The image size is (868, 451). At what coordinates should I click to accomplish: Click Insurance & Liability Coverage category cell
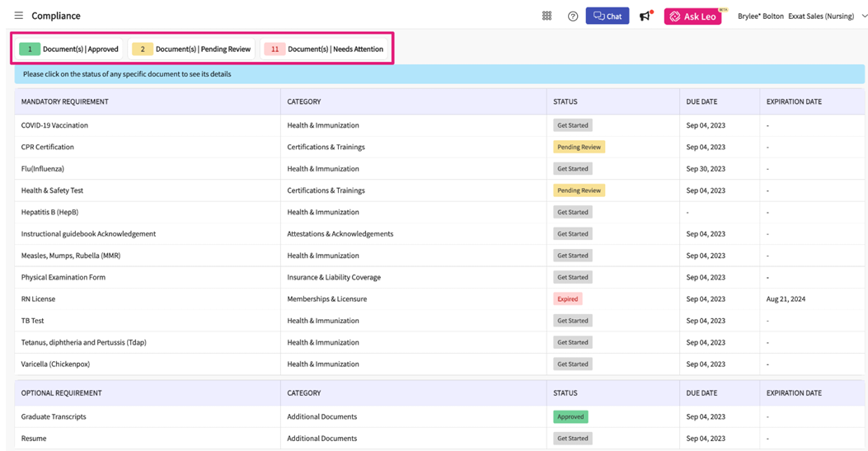(334, 277)
